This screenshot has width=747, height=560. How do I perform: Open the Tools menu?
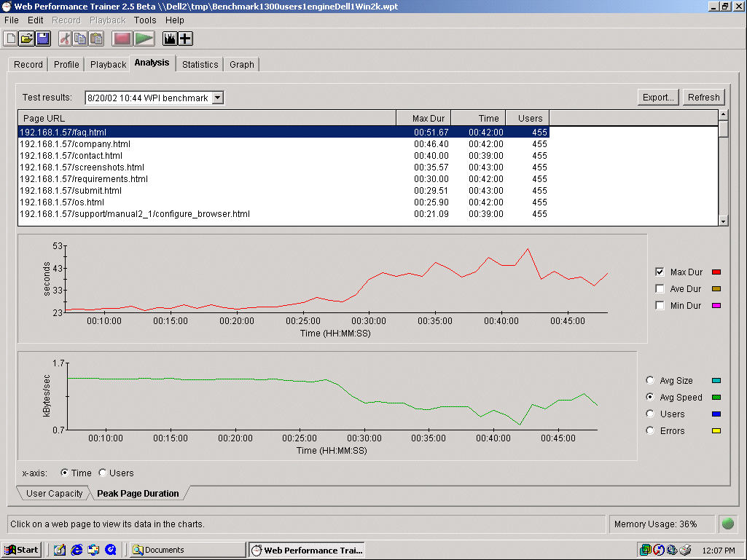click(145, 20)
